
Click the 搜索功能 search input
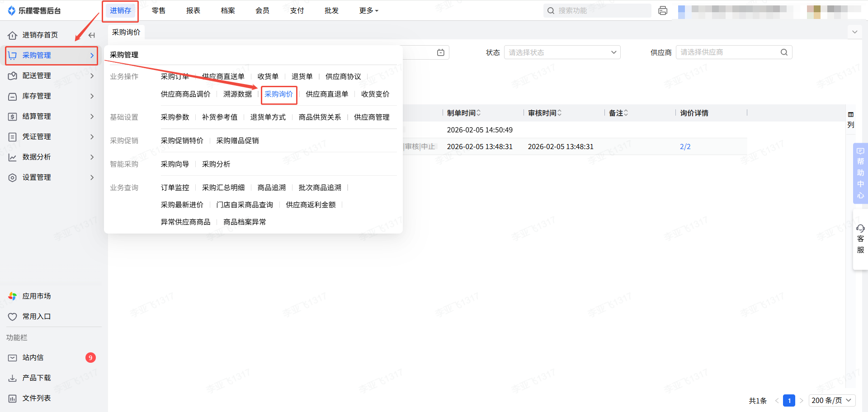[597, 10]
